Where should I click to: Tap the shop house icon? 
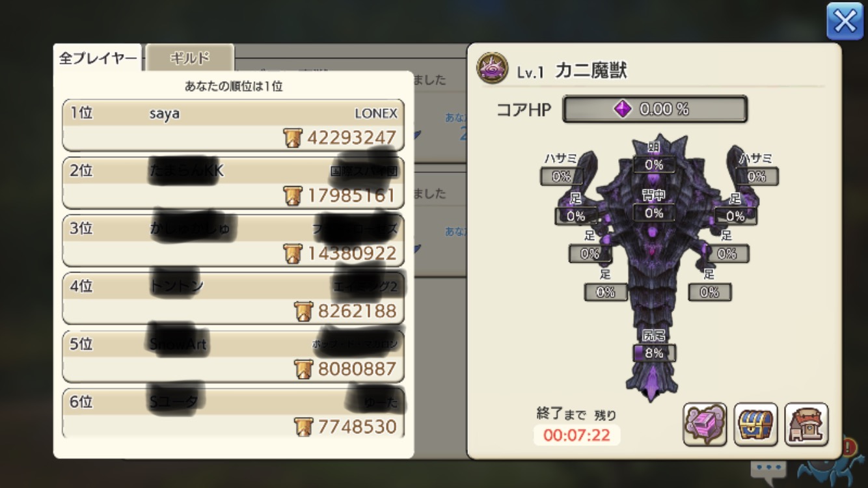point(806,424)
